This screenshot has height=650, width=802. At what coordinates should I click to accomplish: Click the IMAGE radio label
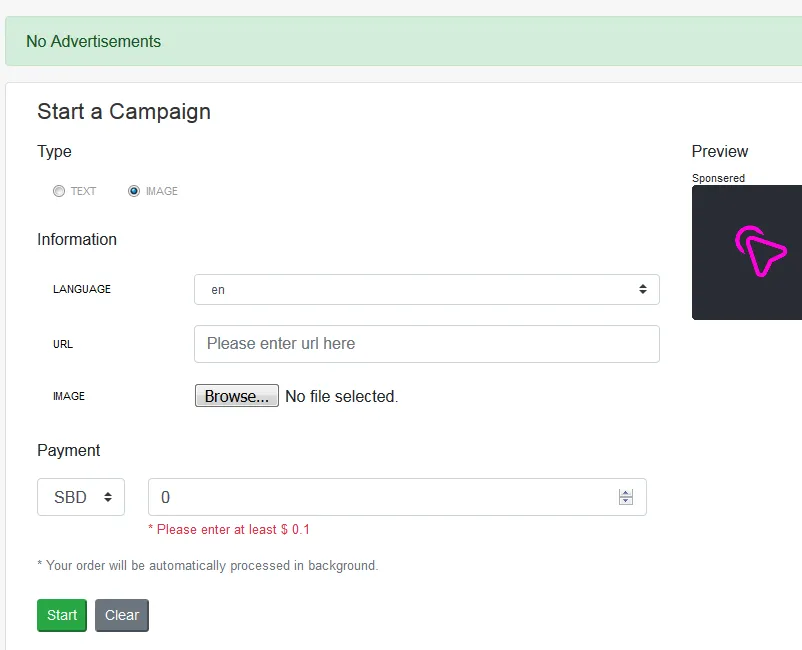(162, 191)
